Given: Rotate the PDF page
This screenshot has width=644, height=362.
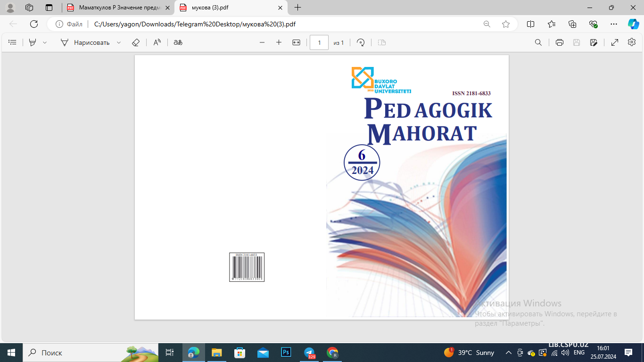Looking at the screenshot, I should 361,42.
